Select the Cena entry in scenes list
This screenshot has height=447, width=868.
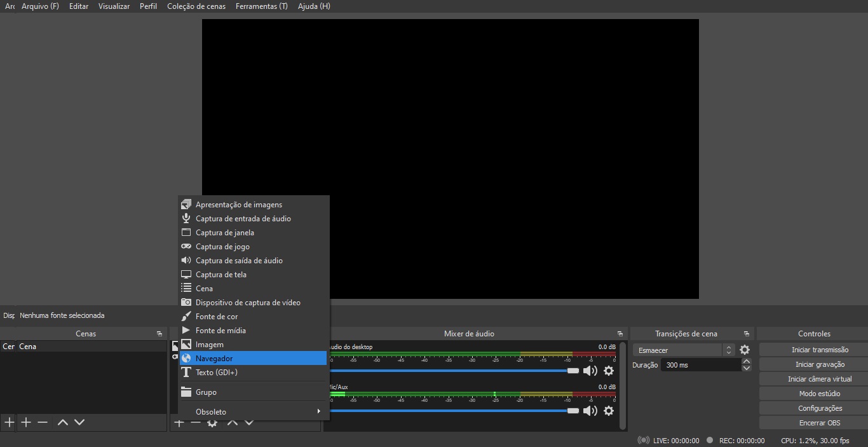[x=28, y=347]
